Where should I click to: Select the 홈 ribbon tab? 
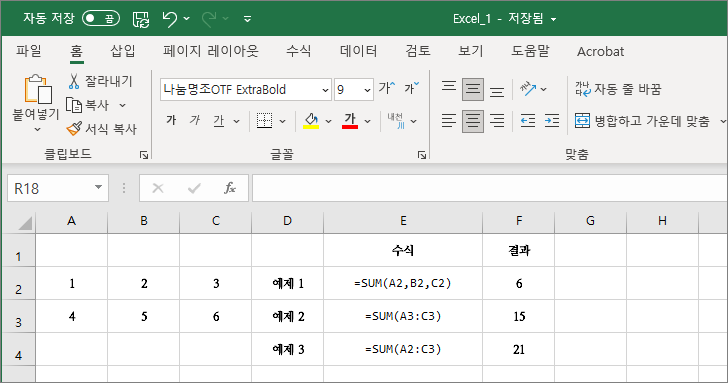[77, 51]
